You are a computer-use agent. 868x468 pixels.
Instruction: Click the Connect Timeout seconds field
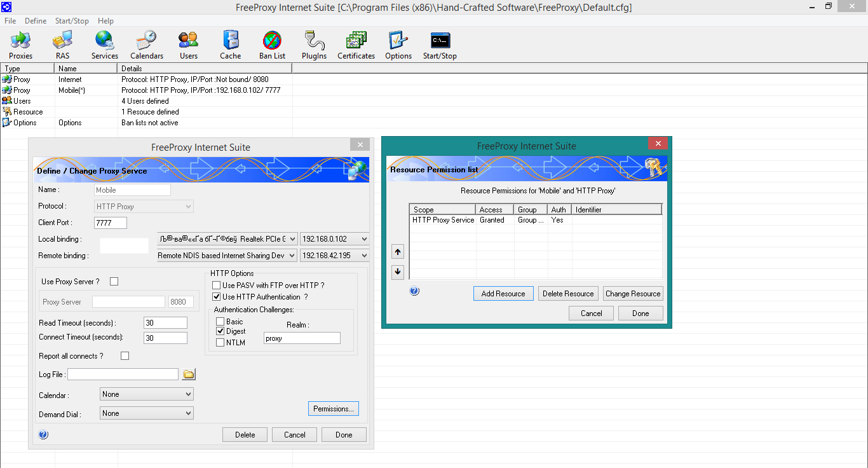coord(165,338)
